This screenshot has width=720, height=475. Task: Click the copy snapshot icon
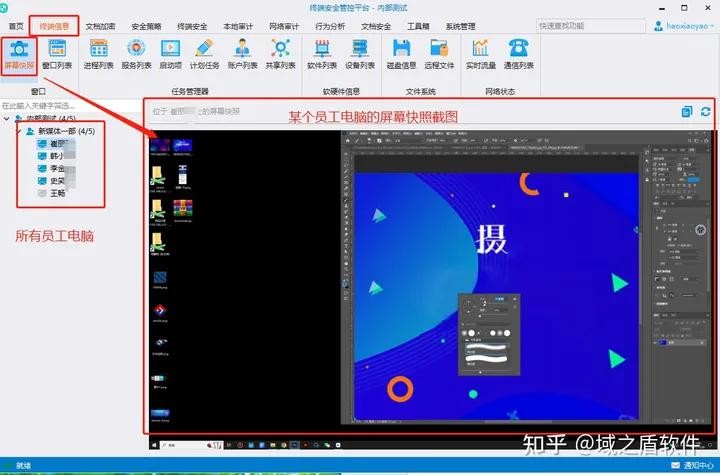(687, 112)
